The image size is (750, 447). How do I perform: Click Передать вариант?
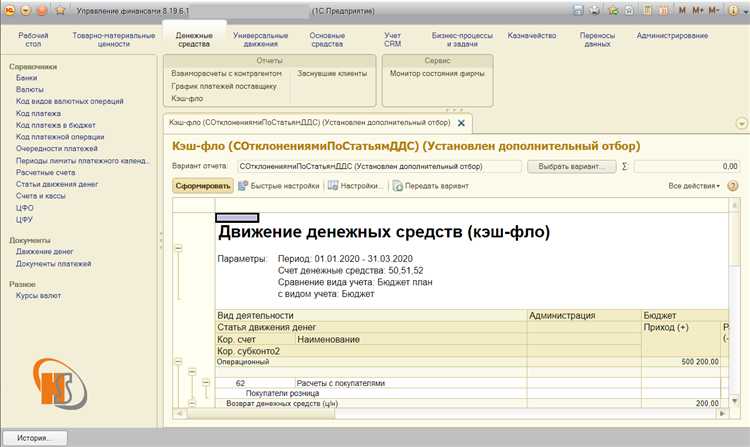(430, 186)
